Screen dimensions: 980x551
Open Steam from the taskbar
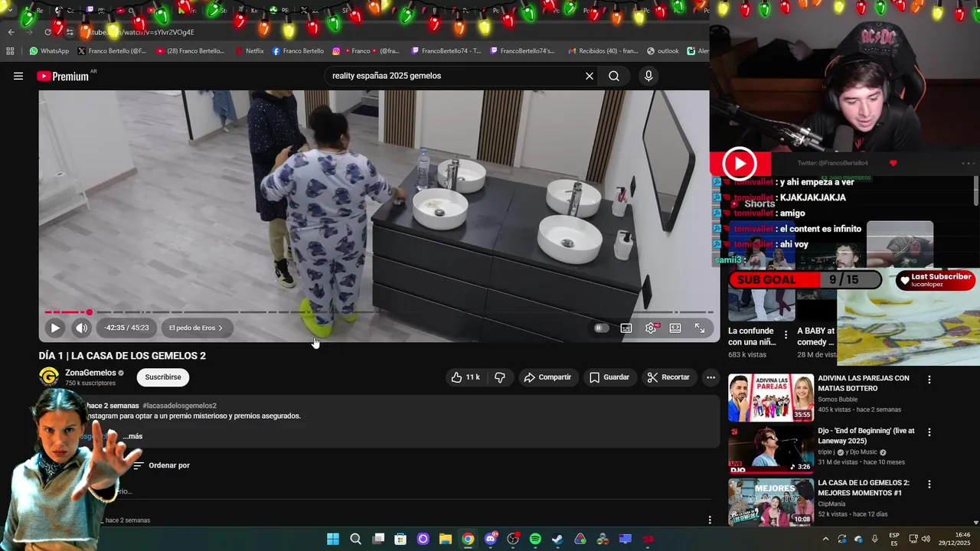(x=557, y=539)
